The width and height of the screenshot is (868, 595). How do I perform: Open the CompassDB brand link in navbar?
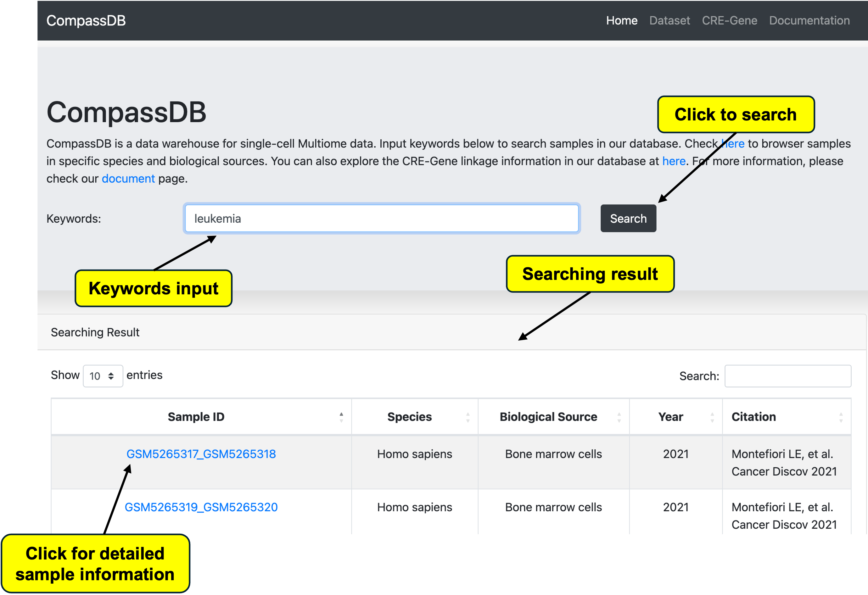[86, 20]
